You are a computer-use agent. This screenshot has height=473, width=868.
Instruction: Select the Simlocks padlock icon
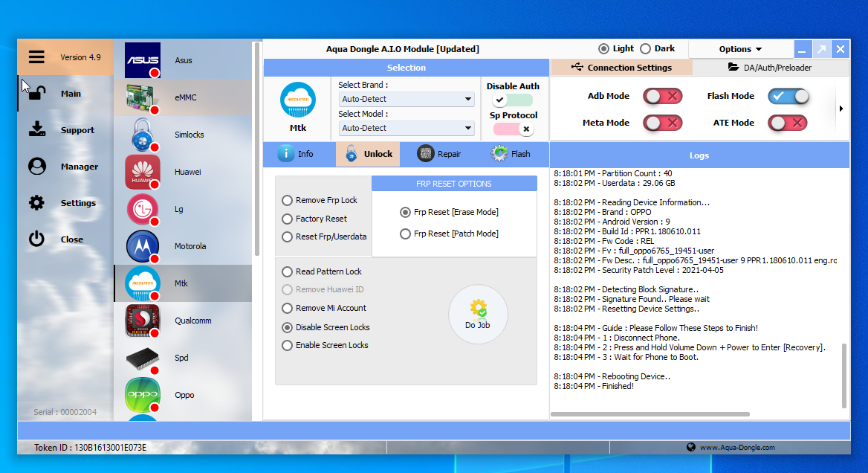(x=142, y=134)
